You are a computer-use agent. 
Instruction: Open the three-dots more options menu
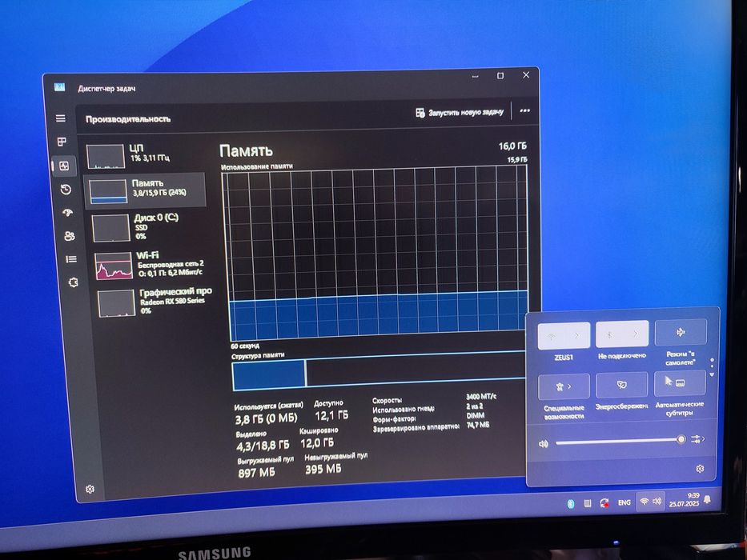tap(525, 110)
